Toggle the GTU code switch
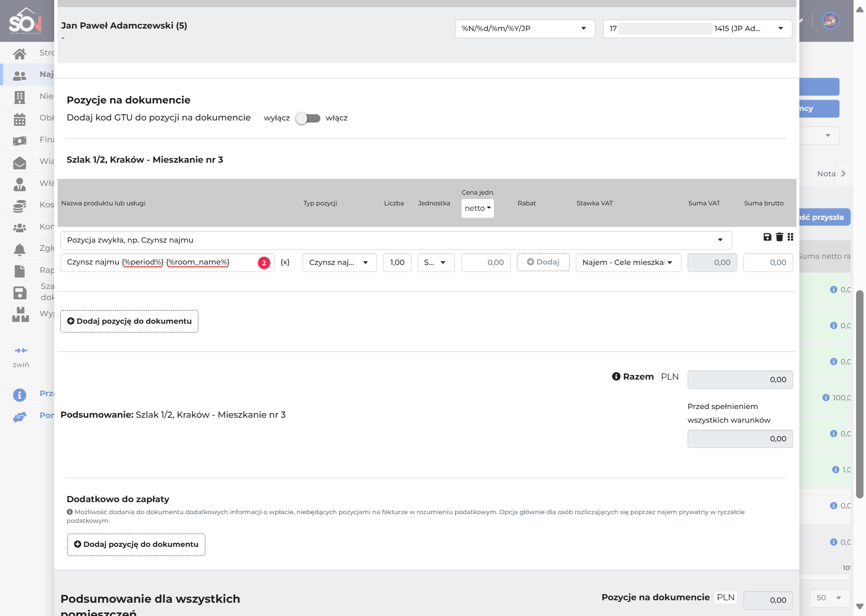866x616 pixels. (308, 118)
